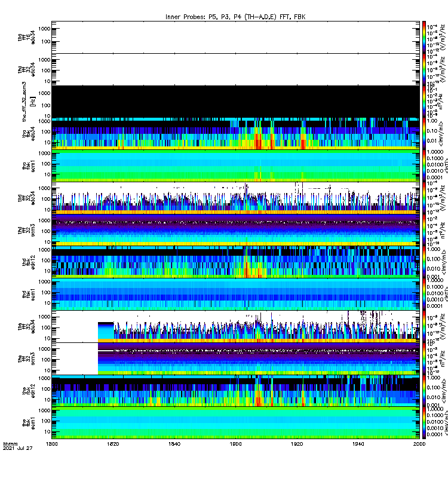Image resolution: width=448 pixels, height=478 pixels.
Task: Click the 'thd fff 32 edc34' axis label
Action: (x=26, y=198)
